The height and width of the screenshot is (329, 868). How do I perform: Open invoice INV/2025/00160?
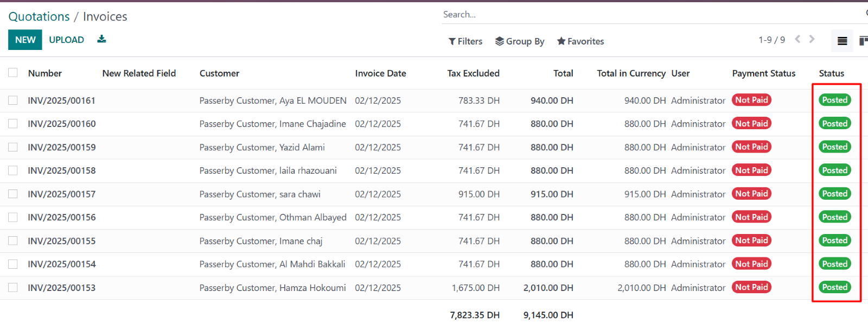click(x=61, y=124)
